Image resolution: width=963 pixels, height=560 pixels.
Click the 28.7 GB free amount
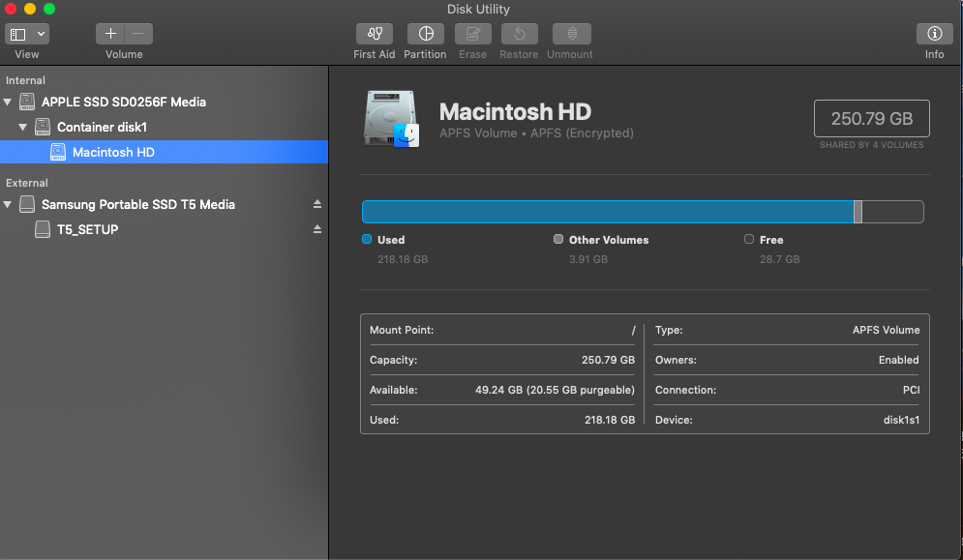coord(779,259)
